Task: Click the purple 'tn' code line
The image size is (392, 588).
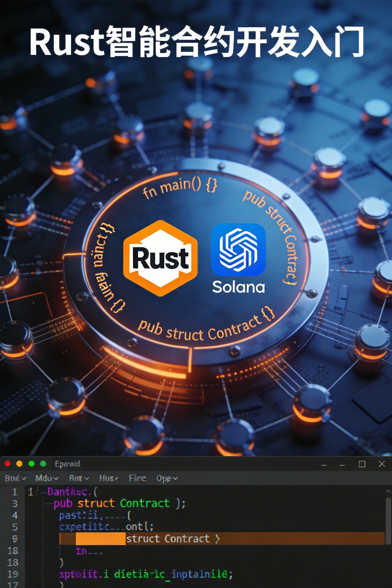Action: coord(89,551)
